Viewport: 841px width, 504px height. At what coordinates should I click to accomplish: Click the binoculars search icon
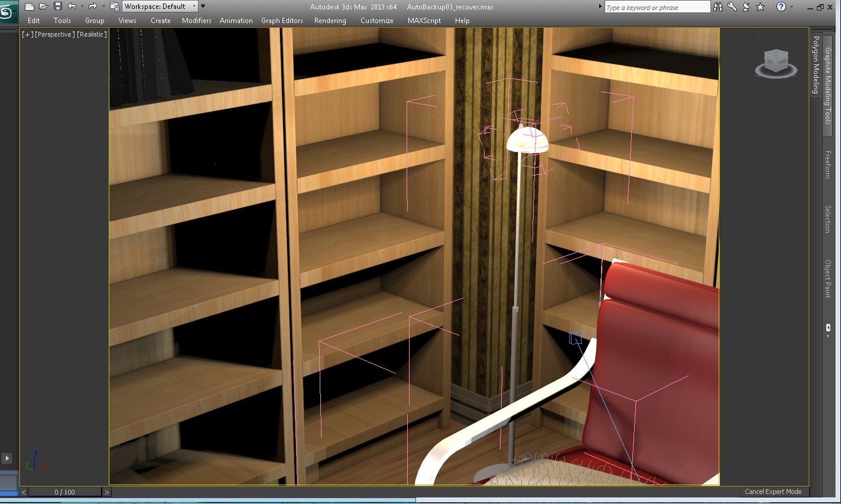[718, 7]
